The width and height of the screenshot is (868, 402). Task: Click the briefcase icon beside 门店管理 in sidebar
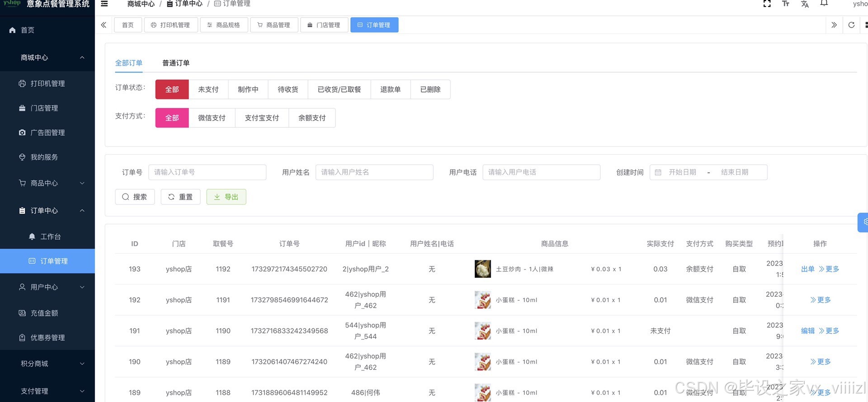tap(22, 108)
